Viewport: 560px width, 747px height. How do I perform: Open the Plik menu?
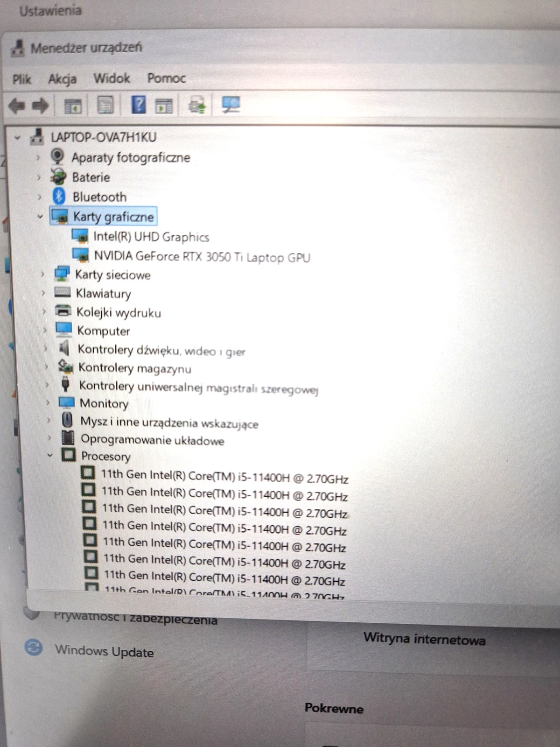pos(21,79)
